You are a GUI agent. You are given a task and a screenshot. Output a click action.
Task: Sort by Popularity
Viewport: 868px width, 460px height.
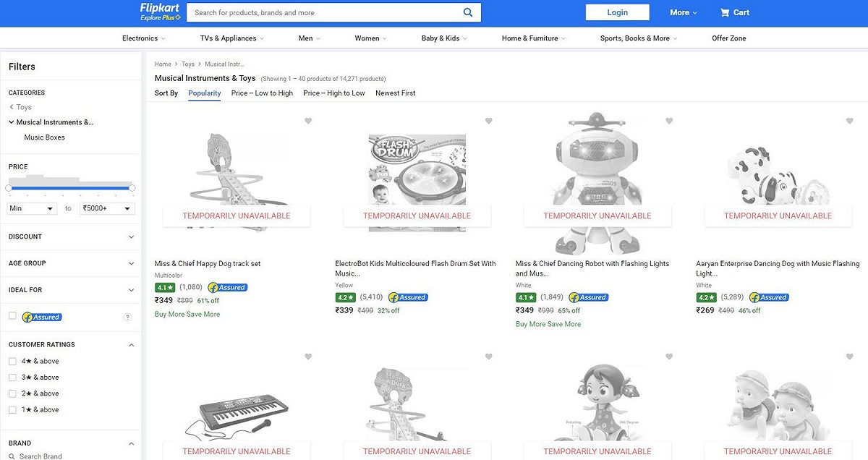click(205, 93)
